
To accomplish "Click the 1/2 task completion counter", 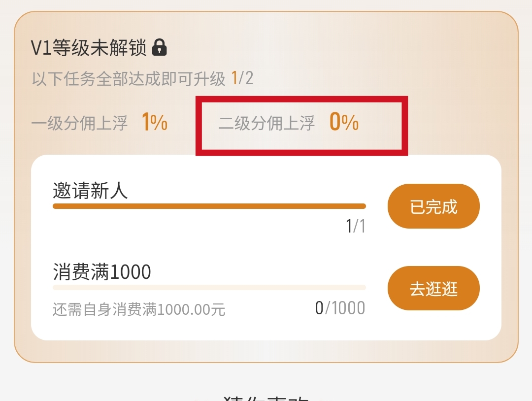I will pyautogui.click(x=242, y=78).
